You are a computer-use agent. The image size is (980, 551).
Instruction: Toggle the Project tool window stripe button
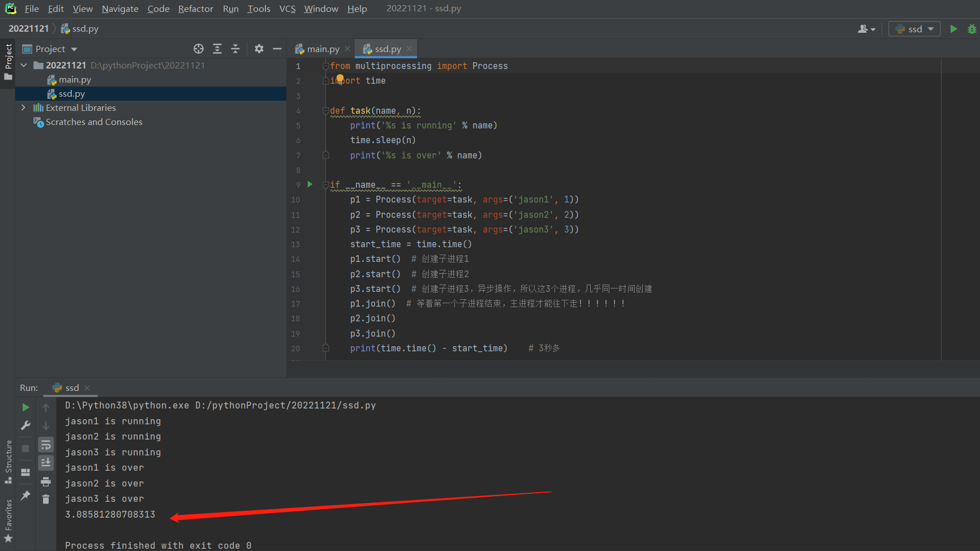[8, 62]
